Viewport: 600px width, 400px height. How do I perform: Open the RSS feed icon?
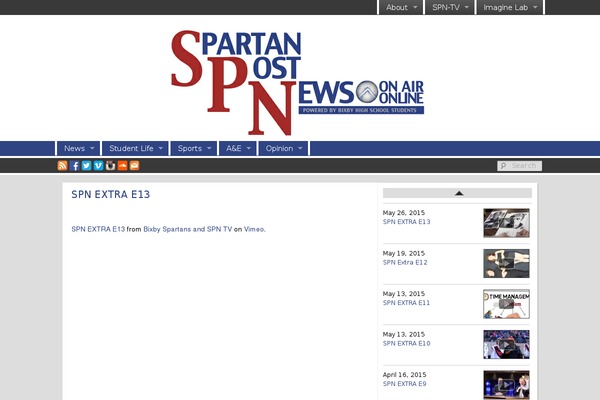click(x=62, y=165)
